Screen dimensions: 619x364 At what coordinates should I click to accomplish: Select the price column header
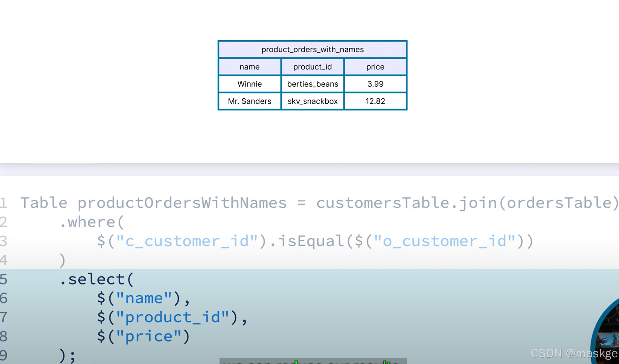point(375,67)
